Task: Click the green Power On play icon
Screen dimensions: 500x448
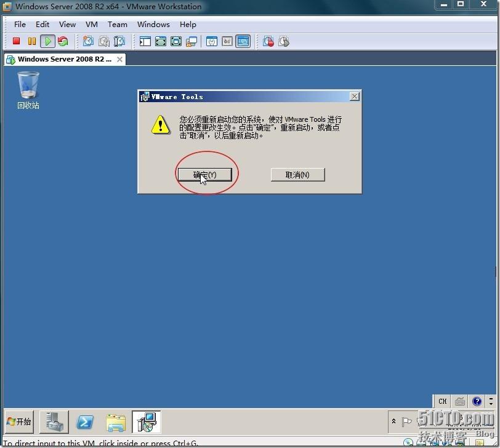Action: pyautogui.click(x=47, y=41)
